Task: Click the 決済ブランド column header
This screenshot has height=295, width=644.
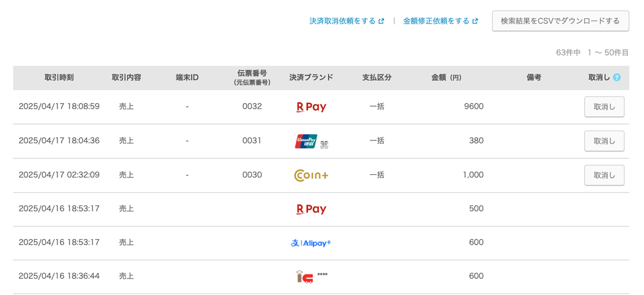Action: click(311, 77)
